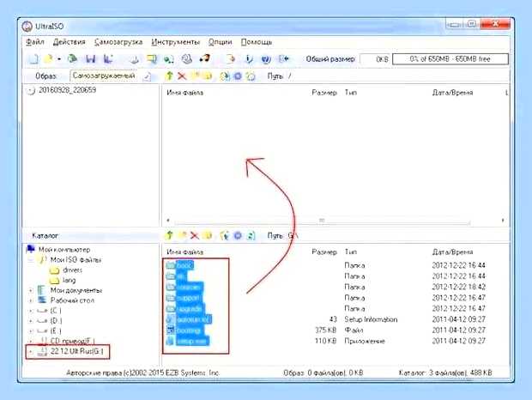532x400 pixels.
Task: Click refresh icon in Каталог toolbar
Action: (x=251, y=235)
